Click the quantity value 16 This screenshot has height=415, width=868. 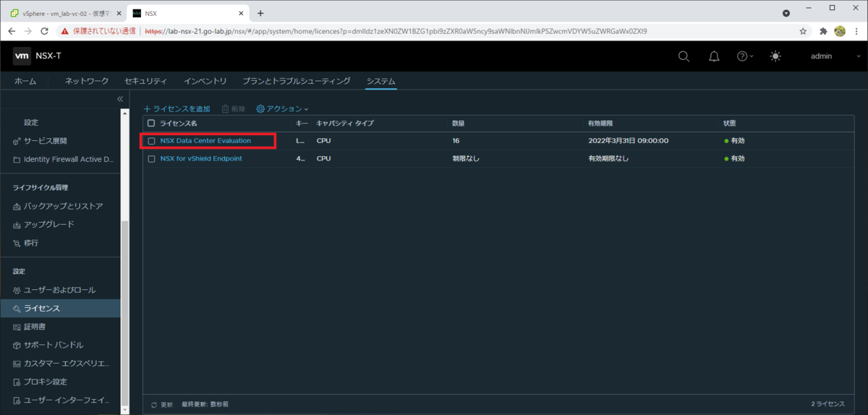(456, 141)
